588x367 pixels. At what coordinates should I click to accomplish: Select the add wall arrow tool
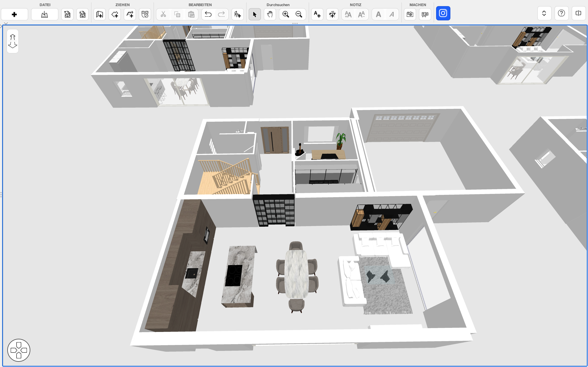[x=130, y=14]
